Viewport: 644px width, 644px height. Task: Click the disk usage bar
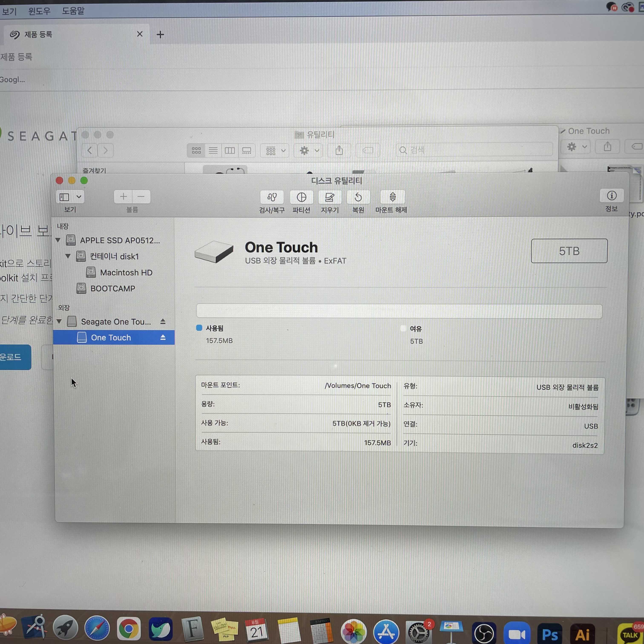click(x=399, y=311)
